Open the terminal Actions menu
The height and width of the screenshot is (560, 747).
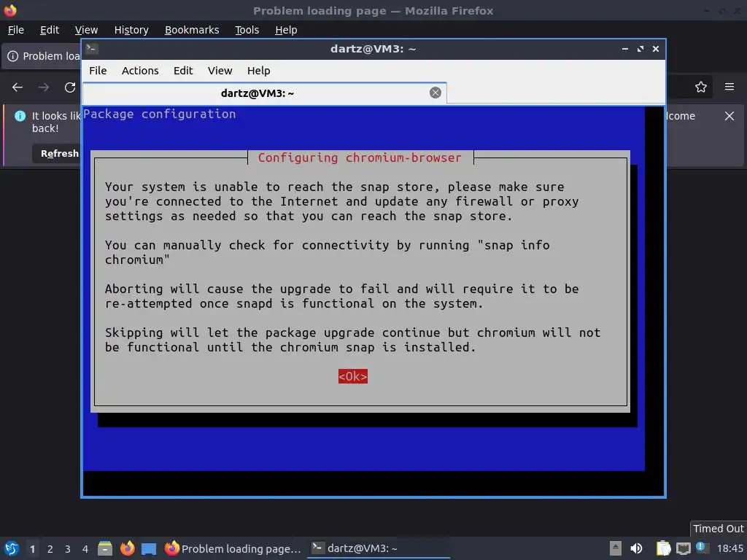pos(140,71)
